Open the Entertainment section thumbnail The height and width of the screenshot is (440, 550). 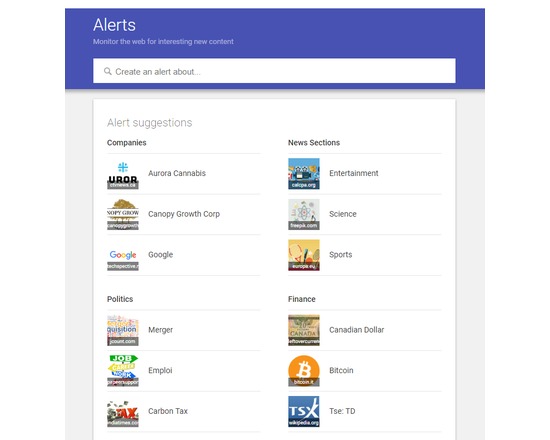[304, 173]
